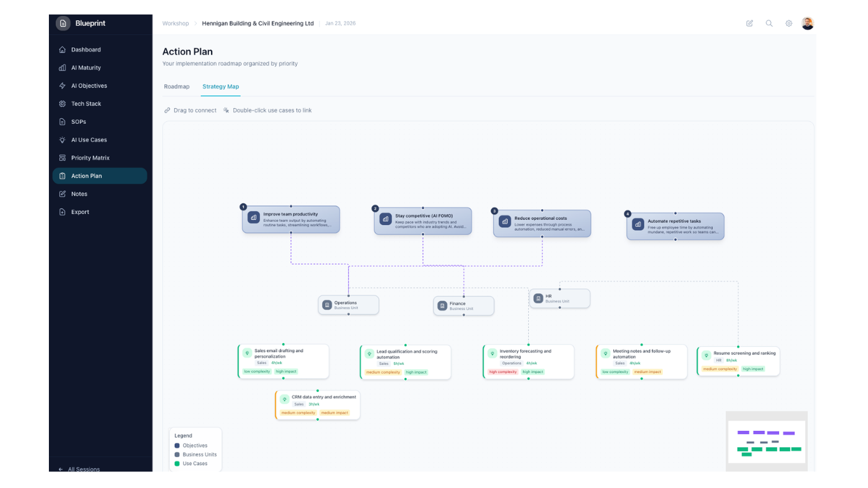Click the Blueprint logo icon
The image size is (868, 488).
(63, 24)
